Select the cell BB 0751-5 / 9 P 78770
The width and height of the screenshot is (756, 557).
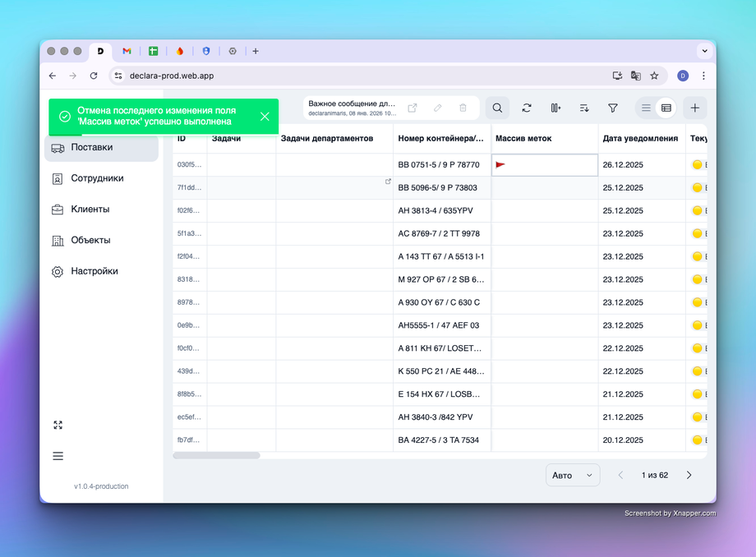point(441,165)
